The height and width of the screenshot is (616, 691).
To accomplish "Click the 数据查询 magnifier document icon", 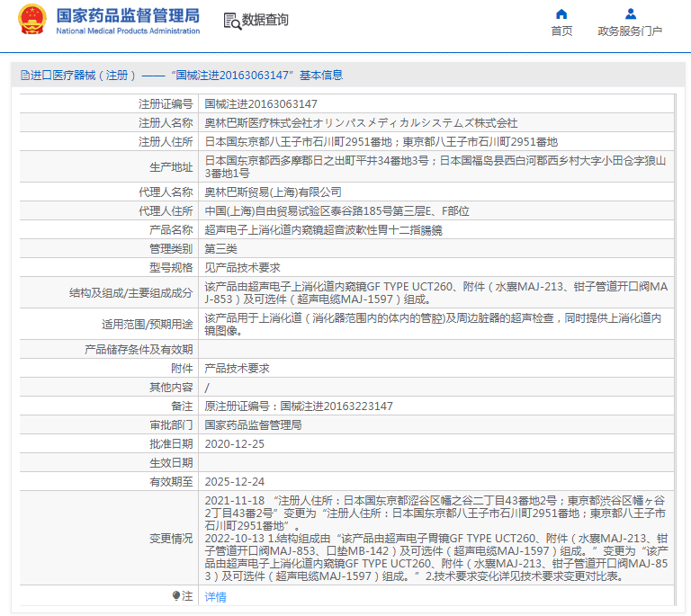I will click(x=232, y=21).
